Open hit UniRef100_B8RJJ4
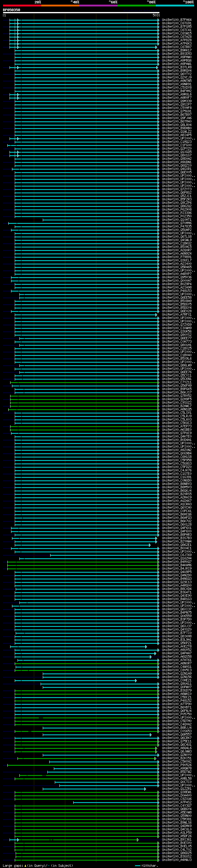The width and height of the screenshot is (197, 868). (176, 728)
